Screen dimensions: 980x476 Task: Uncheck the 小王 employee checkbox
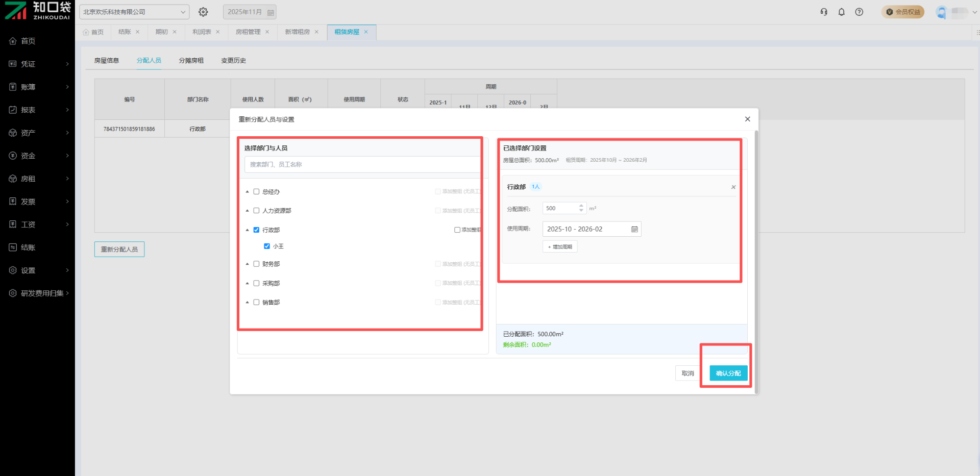(267, 246)
